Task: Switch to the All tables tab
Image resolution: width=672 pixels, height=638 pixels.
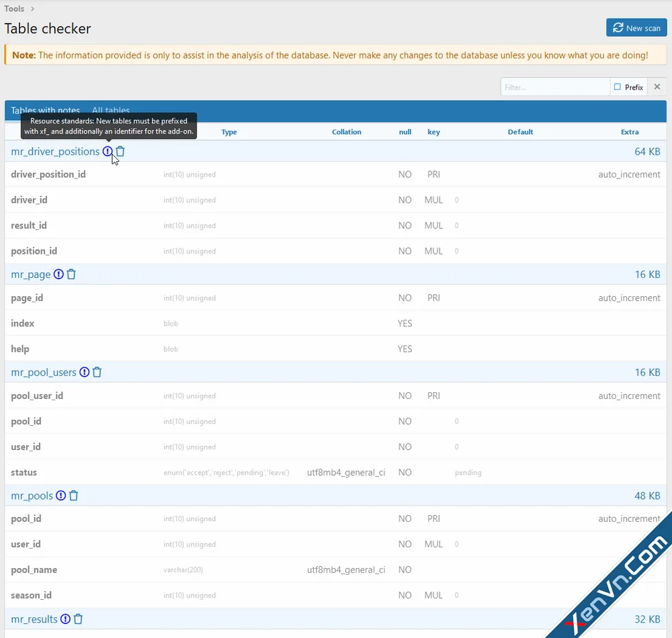Action: coord(111,111)
